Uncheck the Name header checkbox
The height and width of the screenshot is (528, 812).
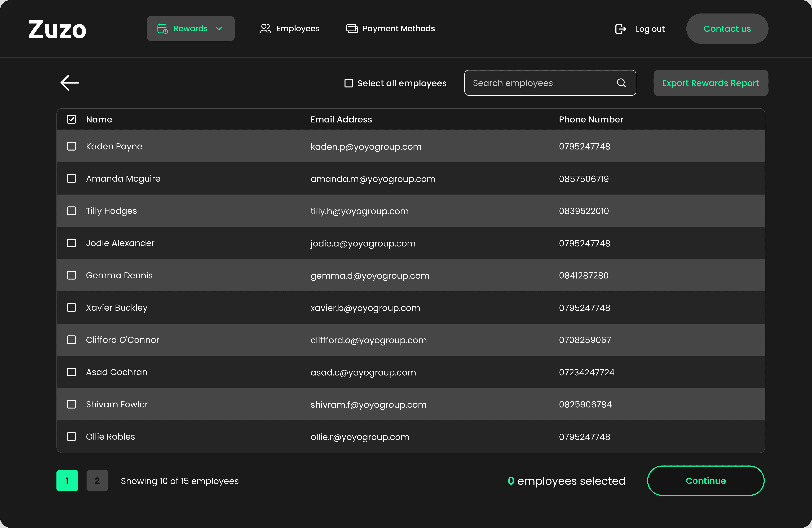(x=71, y=120)
